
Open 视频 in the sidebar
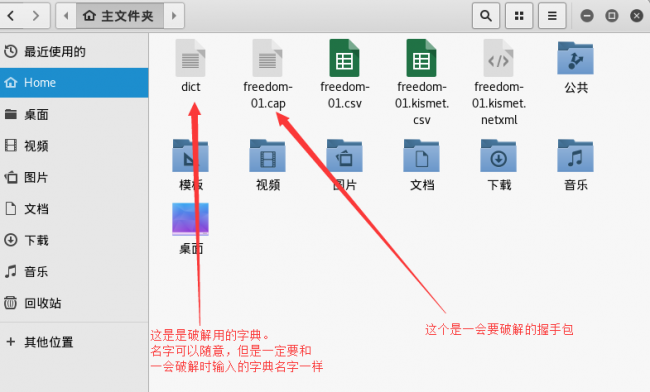(x=74, y=145)
